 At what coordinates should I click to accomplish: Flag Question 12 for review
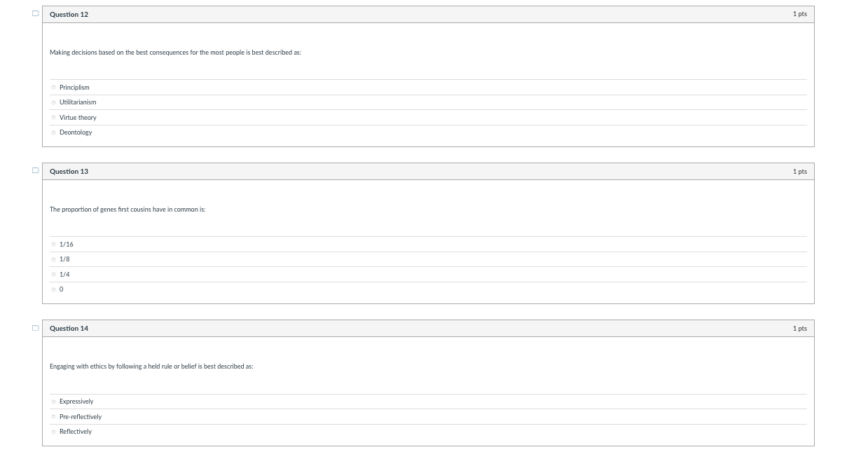point(35,13)
